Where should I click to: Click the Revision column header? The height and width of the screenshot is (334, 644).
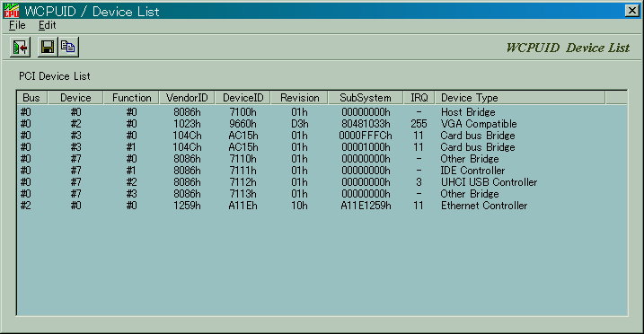click(x=299, y=98)
